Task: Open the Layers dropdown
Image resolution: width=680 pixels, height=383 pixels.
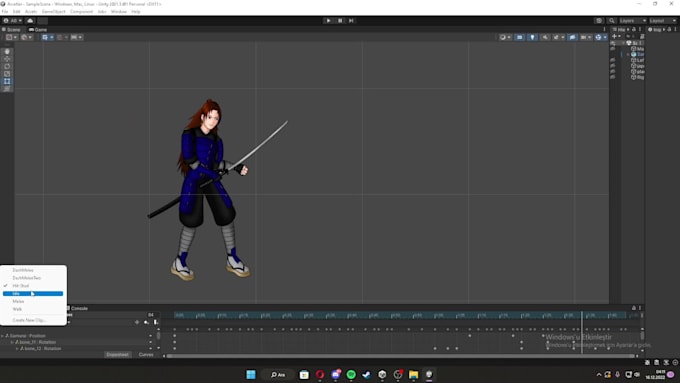Action: point(632,20)
